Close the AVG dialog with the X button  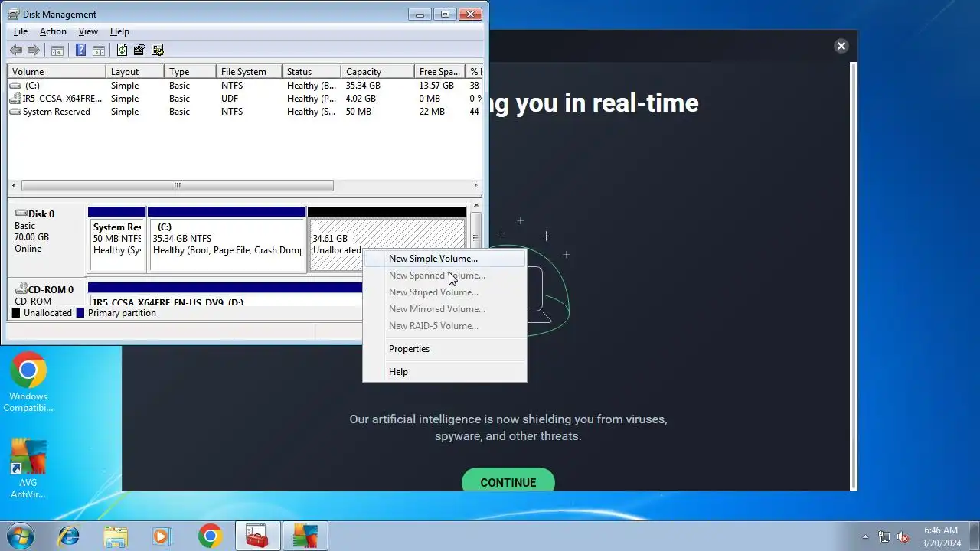(841, 46)
